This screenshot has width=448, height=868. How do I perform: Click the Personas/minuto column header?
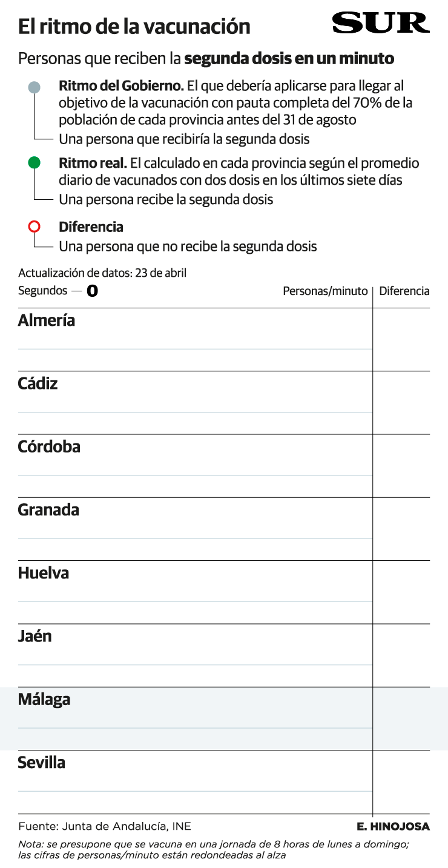(x=325, y=291)
